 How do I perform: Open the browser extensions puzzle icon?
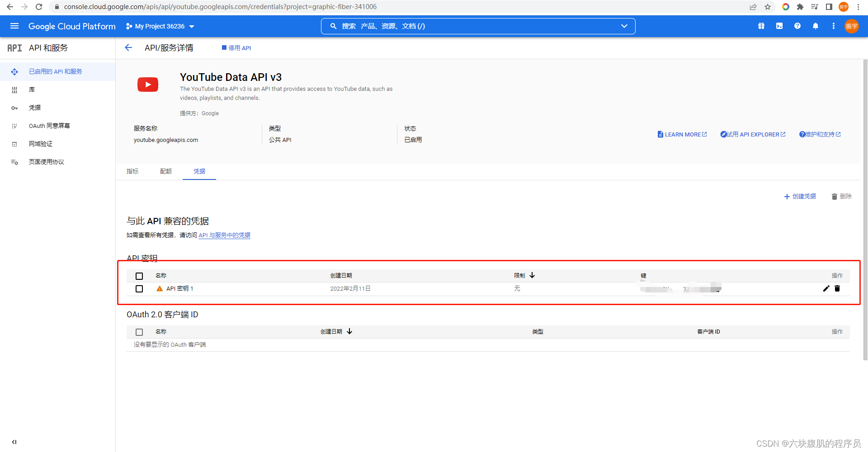click(x=800, y=7)
